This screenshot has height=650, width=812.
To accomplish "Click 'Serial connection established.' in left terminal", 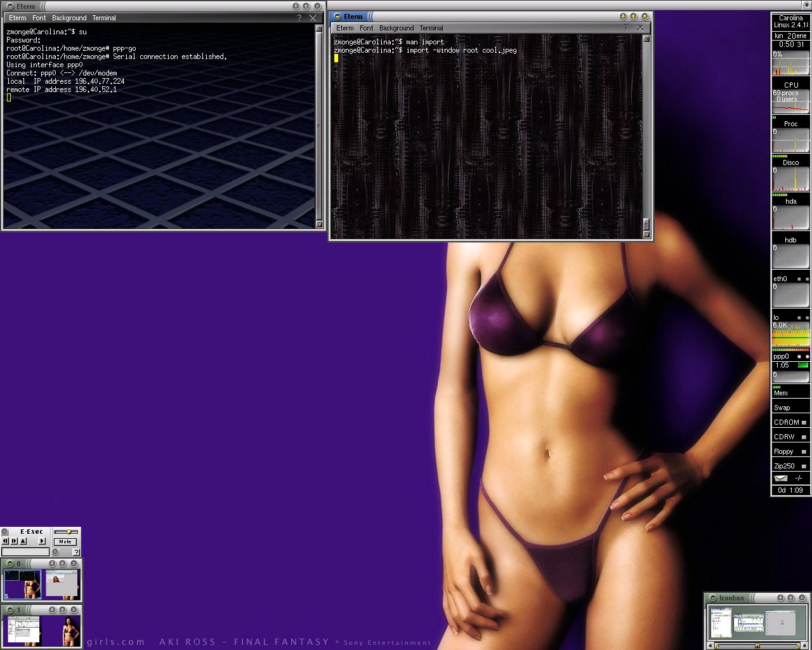I will click(x=170, y=56).
